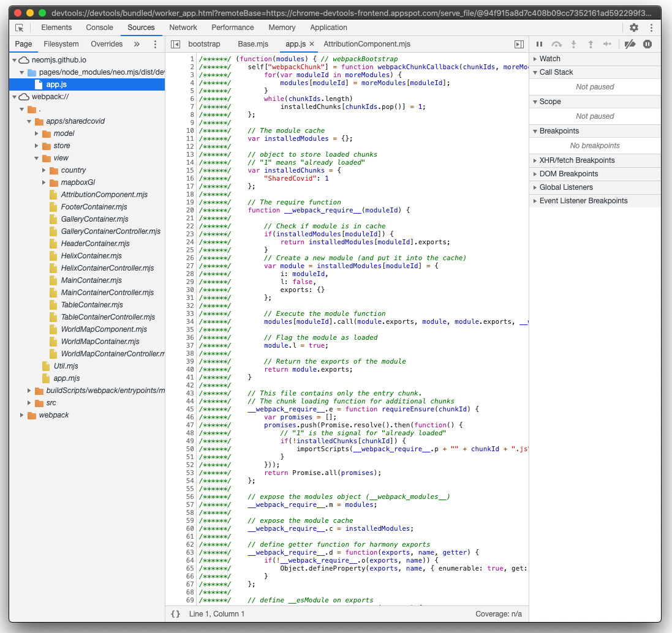
Task: Click the Step out of current function icon
Action: (590, 44)
